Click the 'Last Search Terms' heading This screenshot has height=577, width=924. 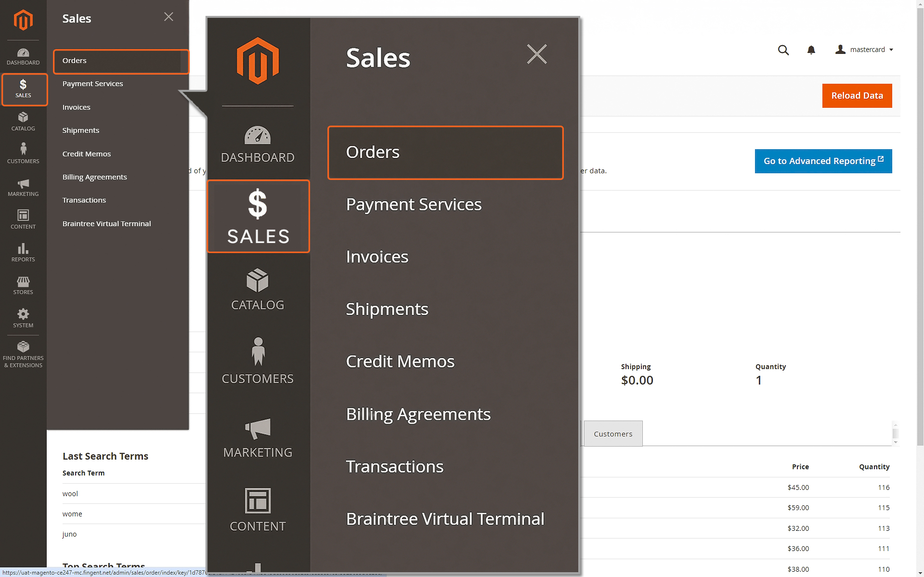click(x=105, y=456)
